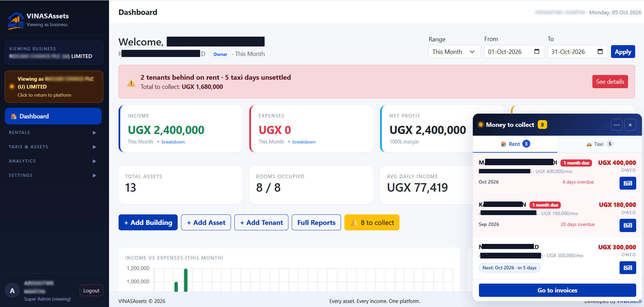Image resolution: width=644 pixels, height=307 pixels.
Task: Minimize the Money to collect panel
Action: (x=616, y=125)
